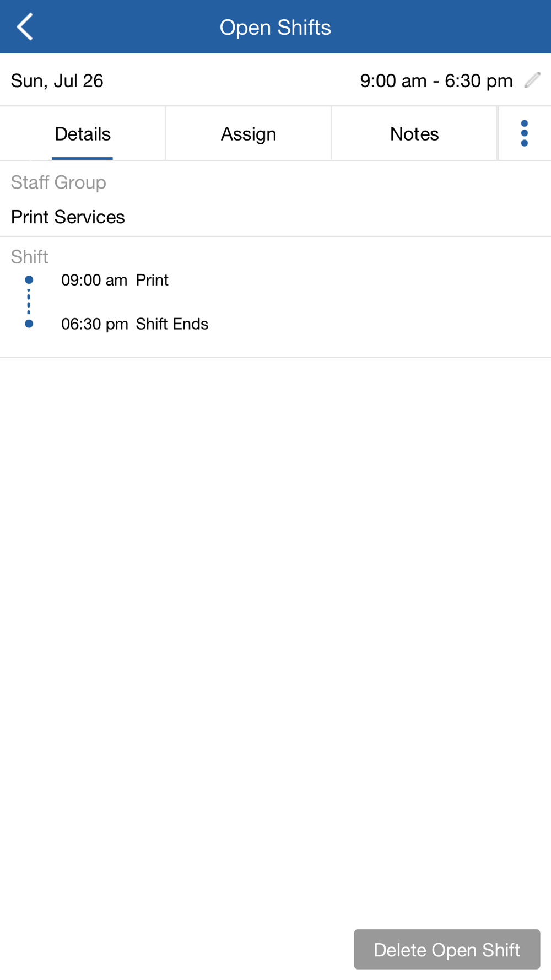Tap the dotted line between shift dots
The height and width of the screenshot is (980, 551).
[x=29, y=302]
